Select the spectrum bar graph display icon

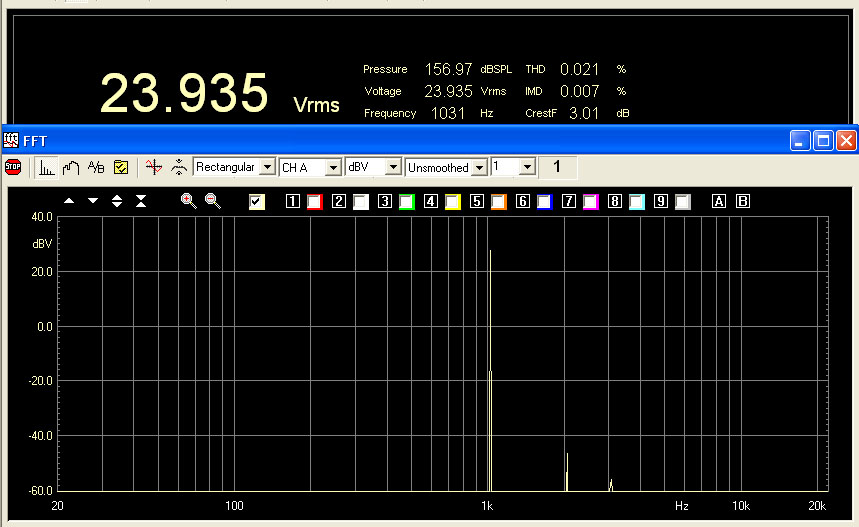pos(47,168)
